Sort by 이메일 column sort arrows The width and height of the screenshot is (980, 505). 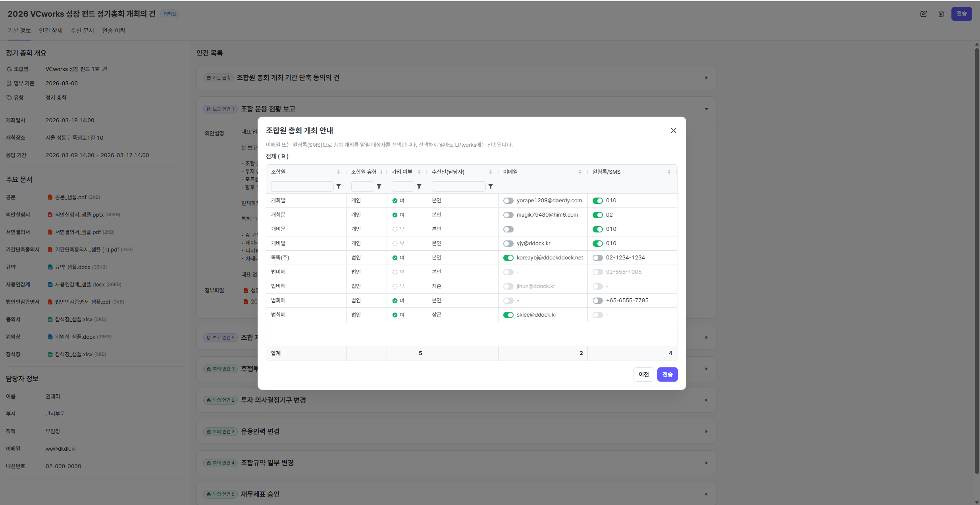click(x=580, y=172)
